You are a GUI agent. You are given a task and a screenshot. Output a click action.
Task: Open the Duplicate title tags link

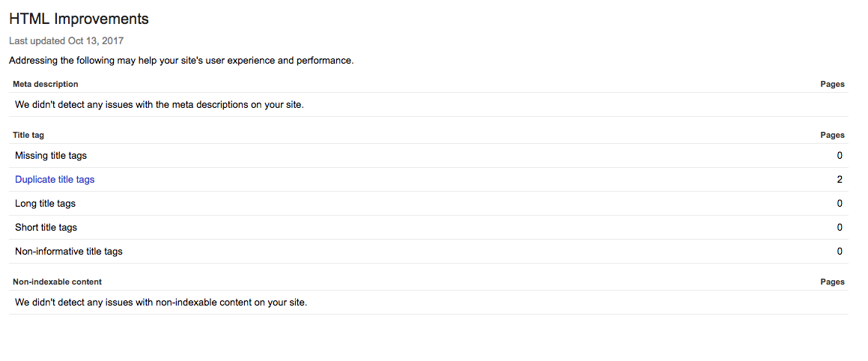[55, 180]
